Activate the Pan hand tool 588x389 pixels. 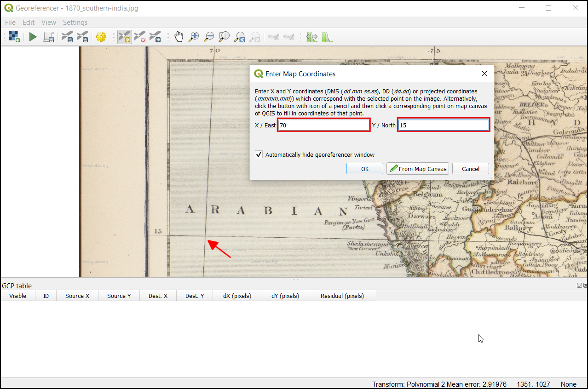(x=179, y=37)
